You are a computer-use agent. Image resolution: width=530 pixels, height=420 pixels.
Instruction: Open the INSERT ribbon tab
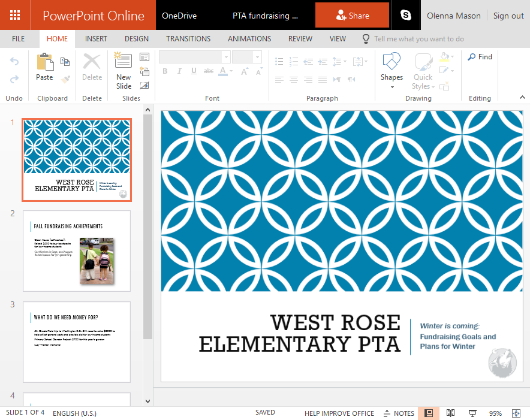tap(96, 39)
